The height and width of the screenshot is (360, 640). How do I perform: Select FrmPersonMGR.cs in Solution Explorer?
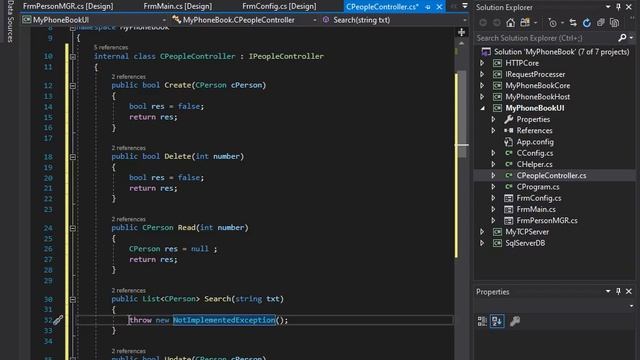(547, 220)
